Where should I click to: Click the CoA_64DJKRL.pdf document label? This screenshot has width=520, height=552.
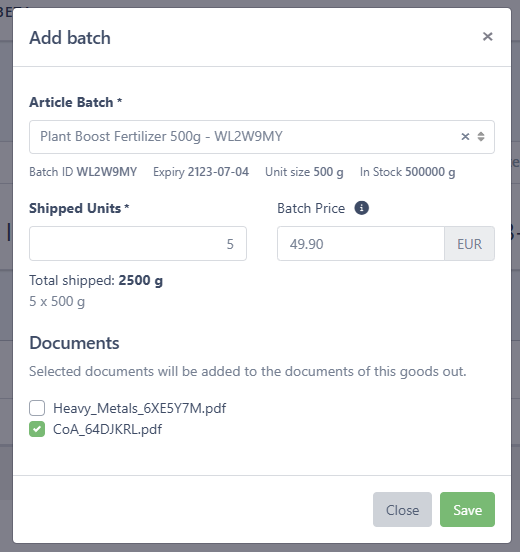coord(107,429)
